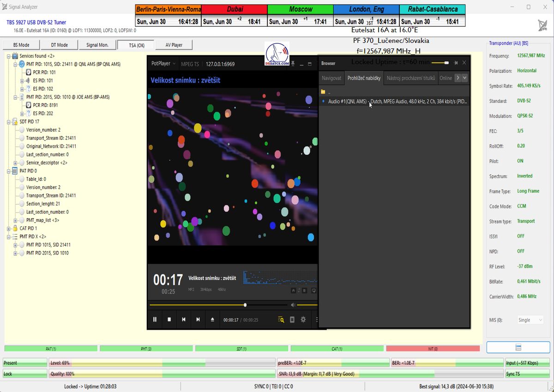This screenshot has height=392, width=554.
Task: Pin the PotPlayer window on top
Action: tap(293, 64)
